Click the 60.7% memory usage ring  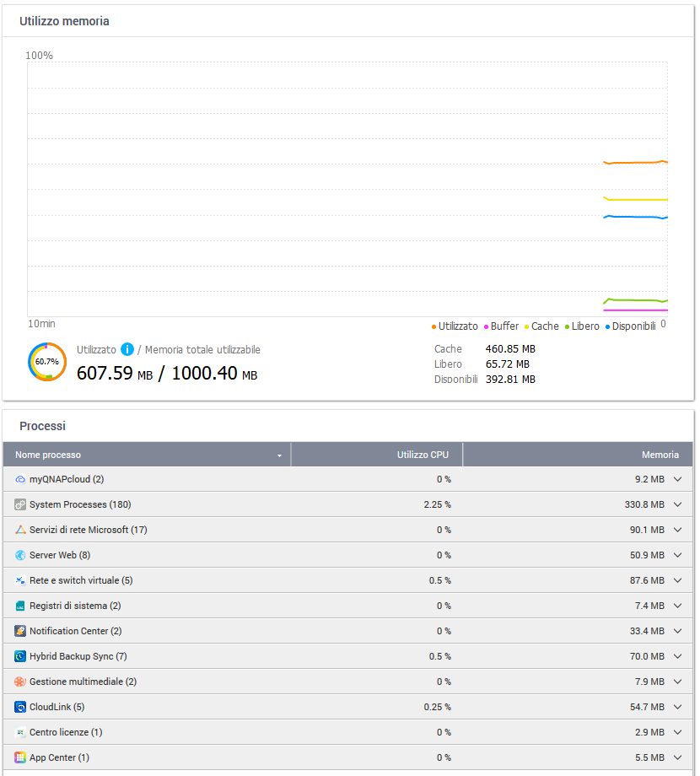tap(46, 361)
